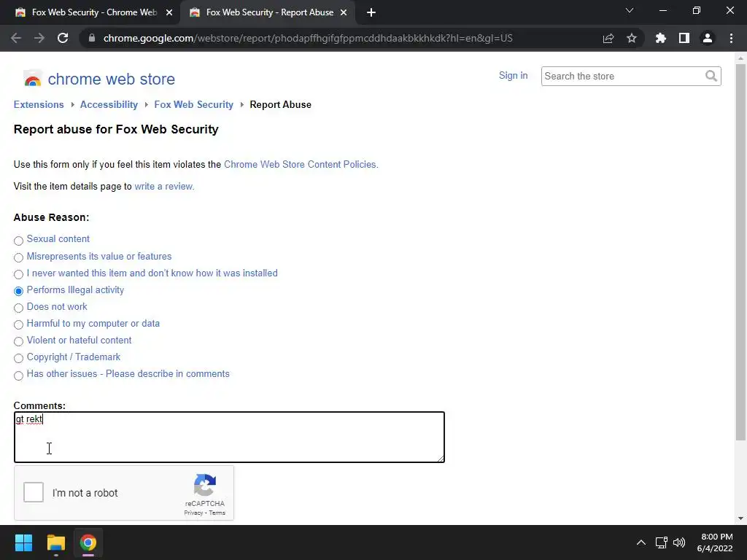Open Chrome Web Store Content Policies link
This screenshot has width=747, height=560.
coord(301,164)
